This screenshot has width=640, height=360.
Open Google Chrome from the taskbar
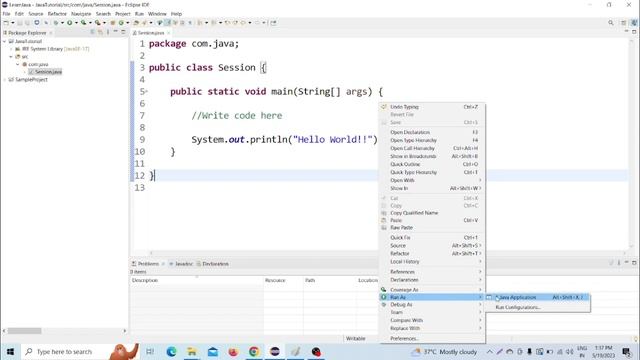254,351
